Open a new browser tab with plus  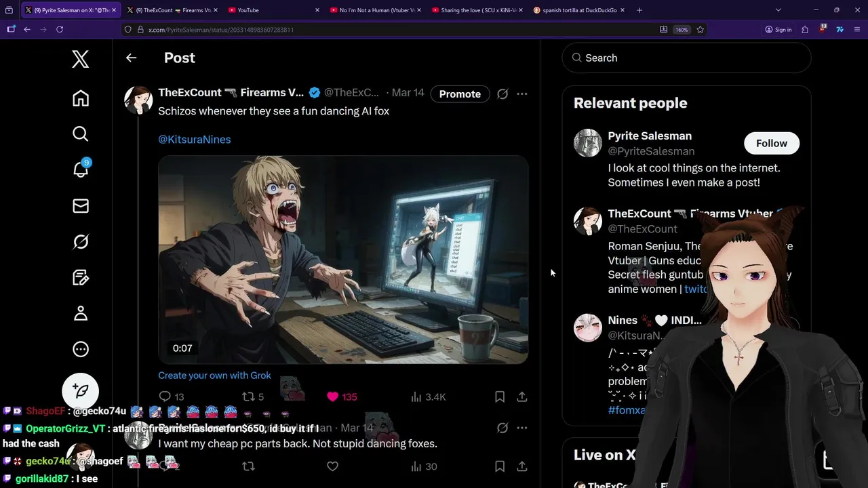pos(639,10)
